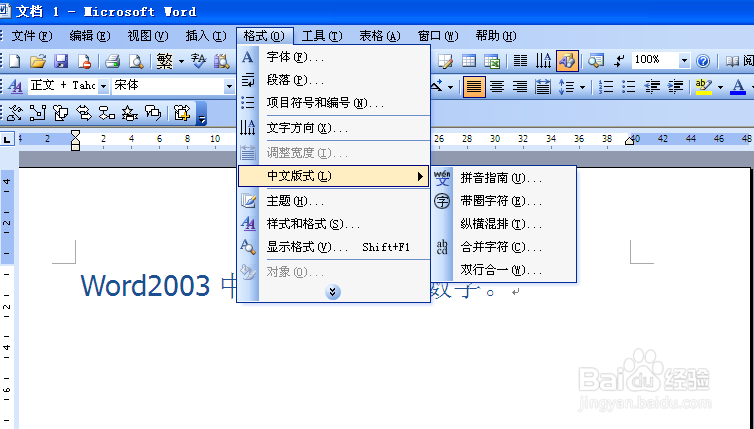This screenshot has height=429, width=754.
Task: Click the Line Spacing icon
Action: click(566, 87)
